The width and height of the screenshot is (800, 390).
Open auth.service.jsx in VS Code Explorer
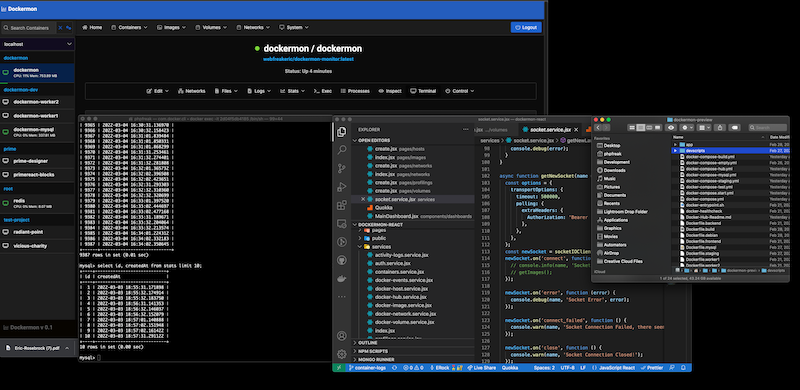click(x=392, y=263)
